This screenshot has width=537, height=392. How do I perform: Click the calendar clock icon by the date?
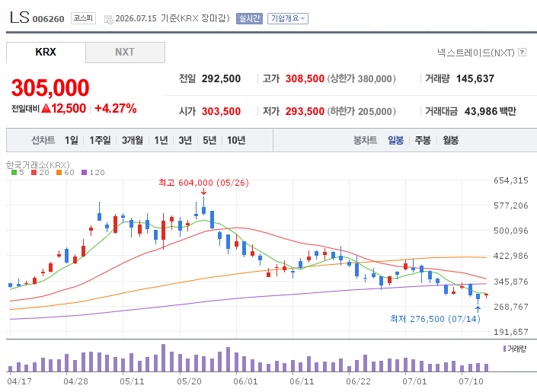[109, 20]
